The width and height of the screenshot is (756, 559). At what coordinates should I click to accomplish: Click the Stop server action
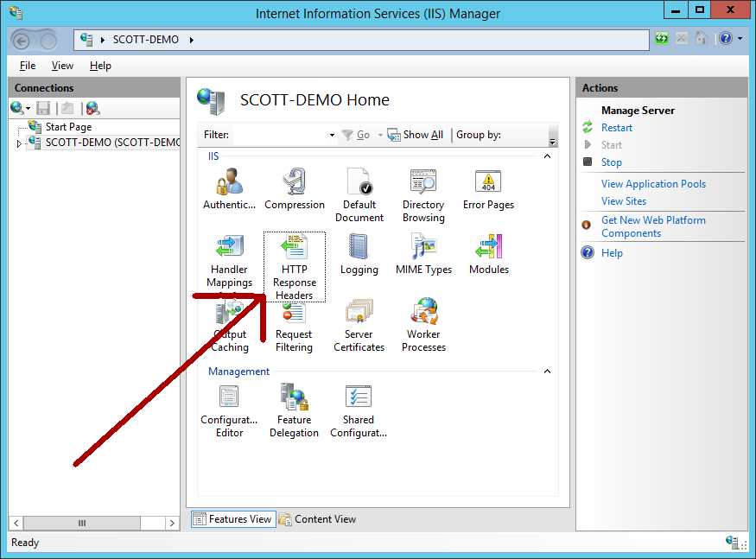point(612,162)
